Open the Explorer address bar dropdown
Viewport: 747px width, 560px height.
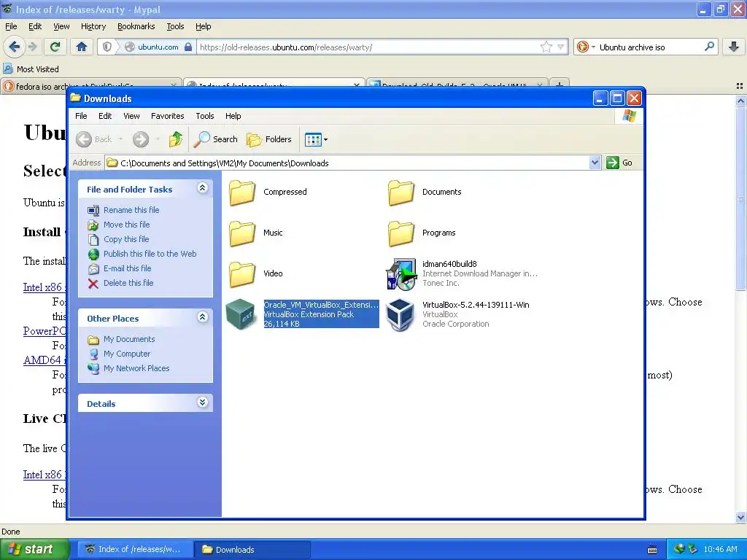(595, 163)
